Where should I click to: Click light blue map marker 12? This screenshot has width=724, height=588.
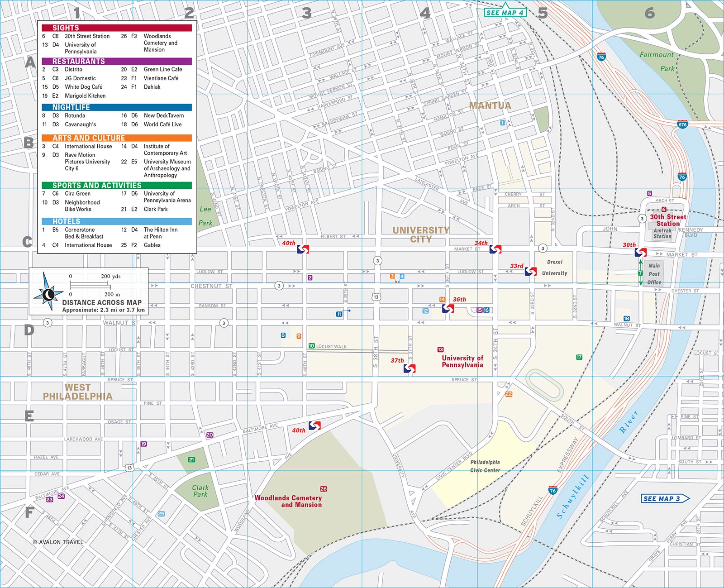click(425, 311)
